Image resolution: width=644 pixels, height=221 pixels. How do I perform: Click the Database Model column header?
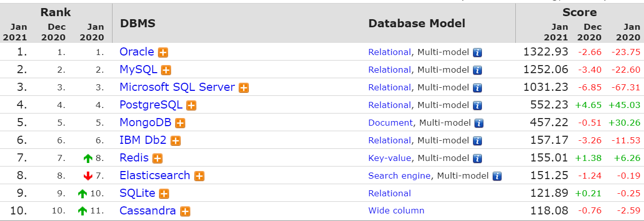[x=417, y=24]
